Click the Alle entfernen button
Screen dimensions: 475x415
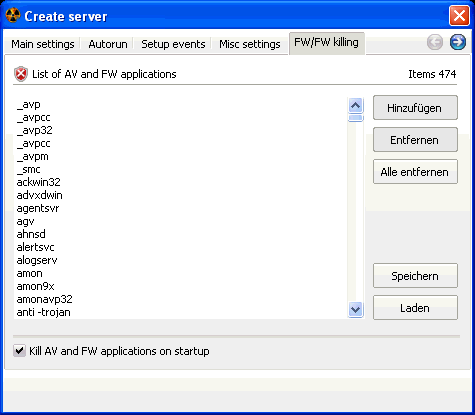415,172
